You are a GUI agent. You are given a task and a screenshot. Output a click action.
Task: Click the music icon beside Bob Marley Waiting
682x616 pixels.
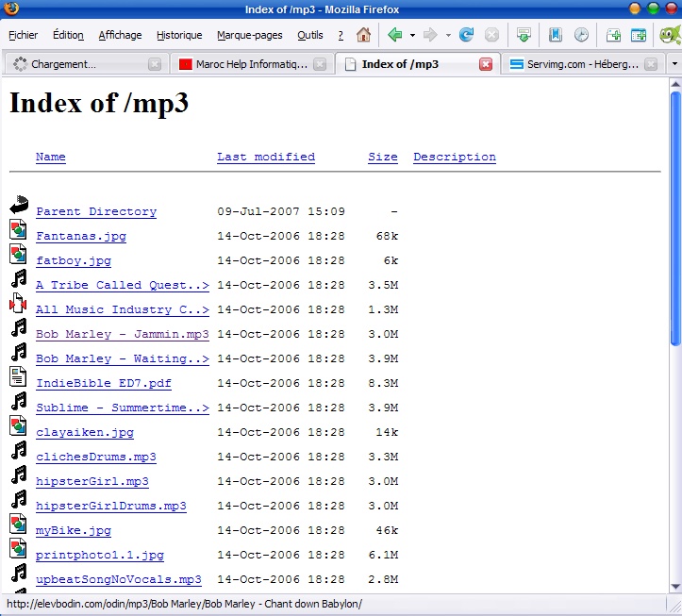coord(19,352)
